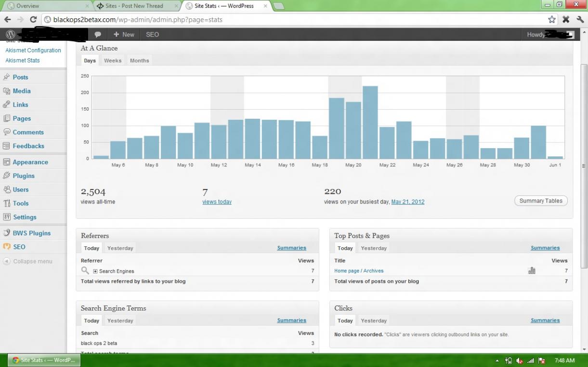The width and height of the screenshot is (588, 367).
Task: Click the Summary Tables button
Action: (541, 201)
